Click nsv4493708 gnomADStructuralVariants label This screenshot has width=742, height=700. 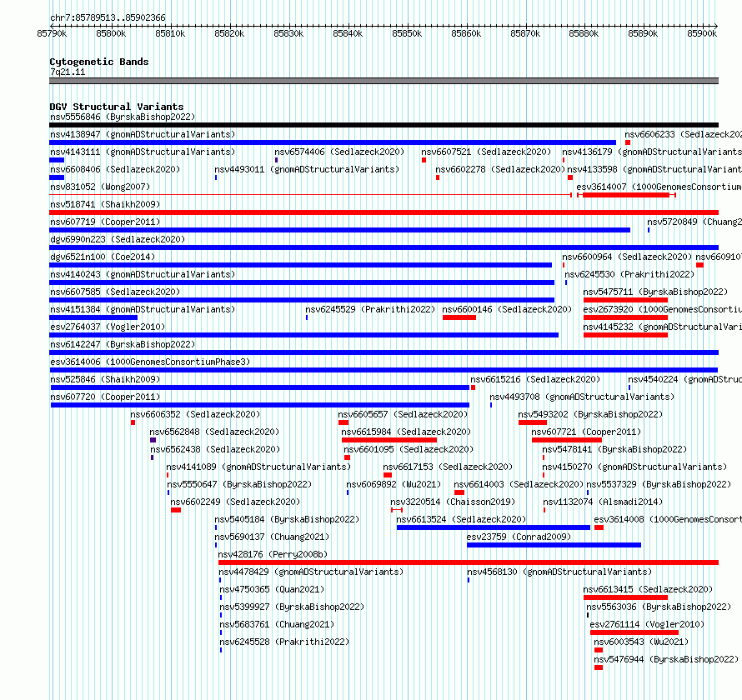point(582,397)
